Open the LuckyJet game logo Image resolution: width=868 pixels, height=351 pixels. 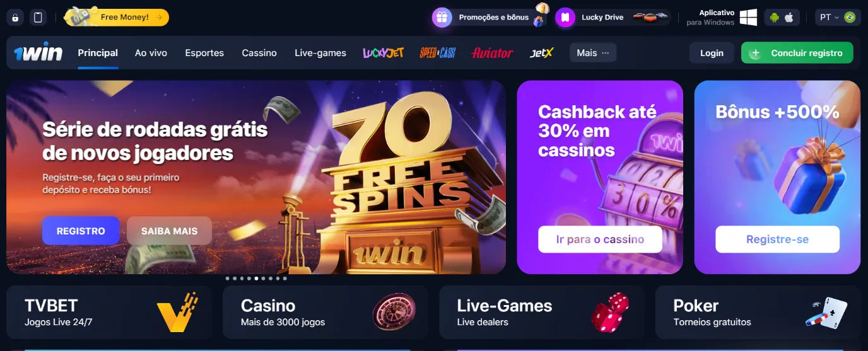click(383, 53)
